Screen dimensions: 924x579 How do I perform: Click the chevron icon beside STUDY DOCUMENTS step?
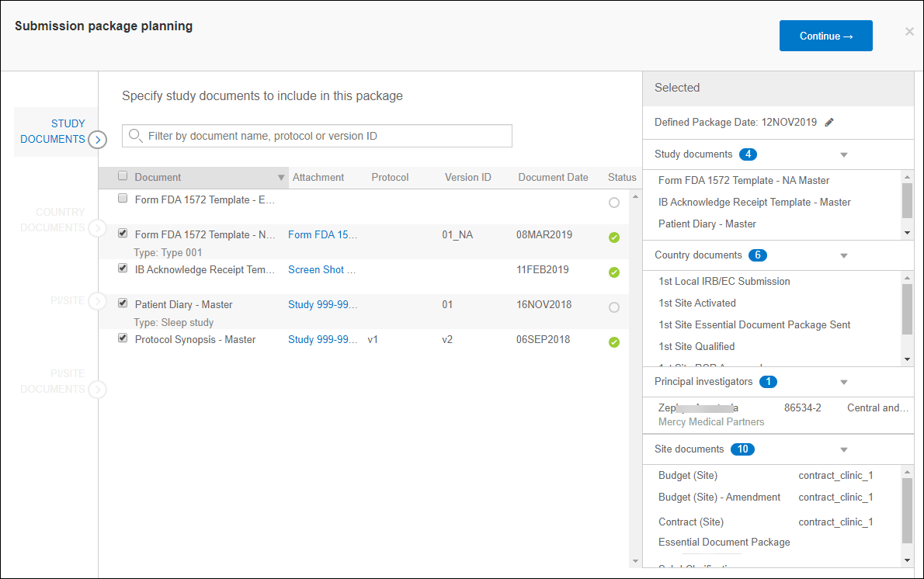(98, 140)
